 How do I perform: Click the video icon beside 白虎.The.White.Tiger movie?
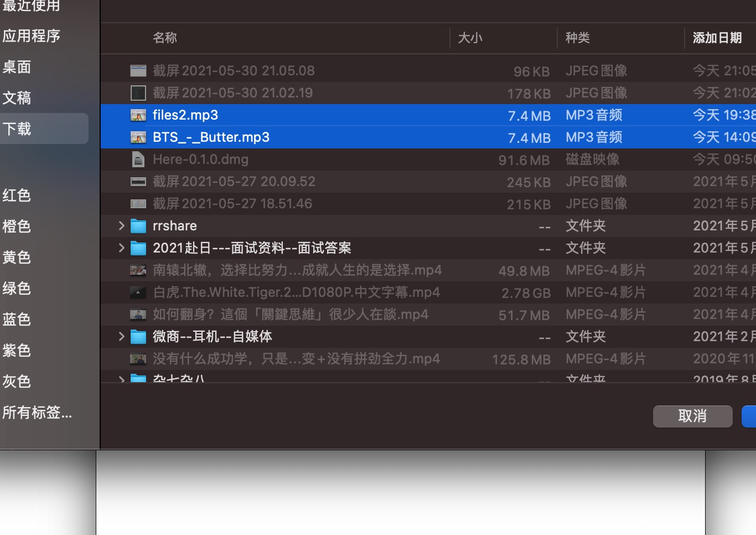(x=138, y=292)
